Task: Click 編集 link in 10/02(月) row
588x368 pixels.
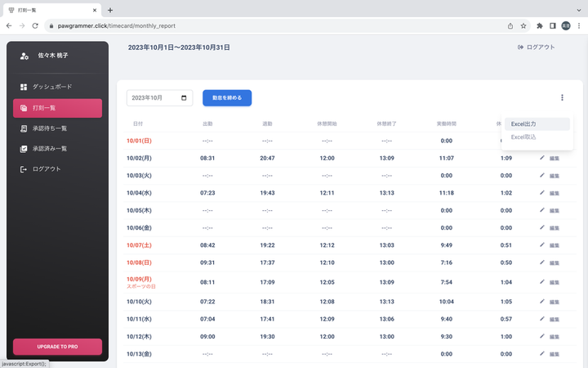Action: click(555, 159)
